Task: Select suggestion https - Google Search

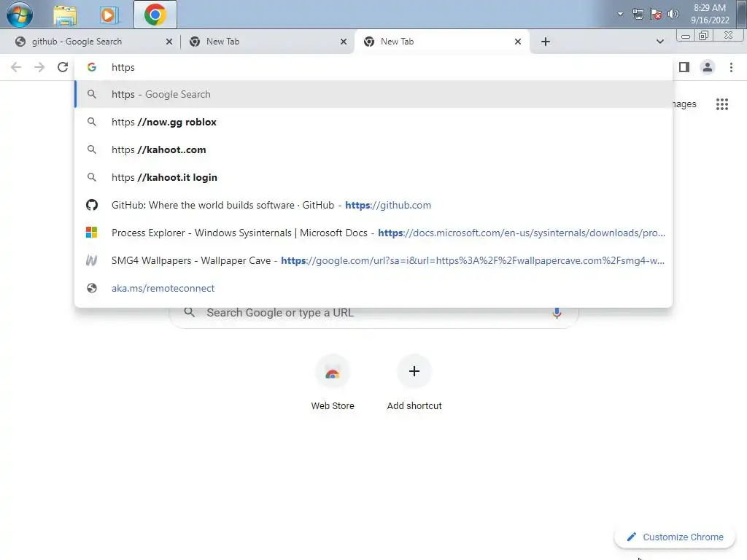Action: [x=373, y=94]
